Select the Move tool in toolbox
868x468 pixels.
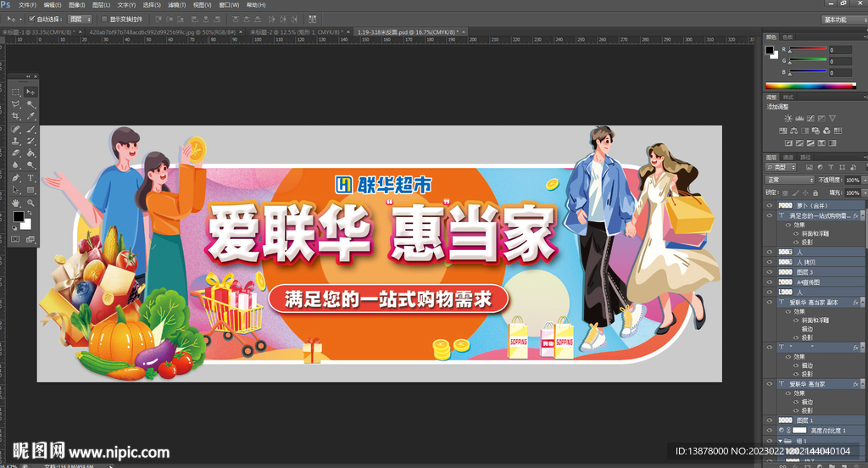click(x=31, y=92)
